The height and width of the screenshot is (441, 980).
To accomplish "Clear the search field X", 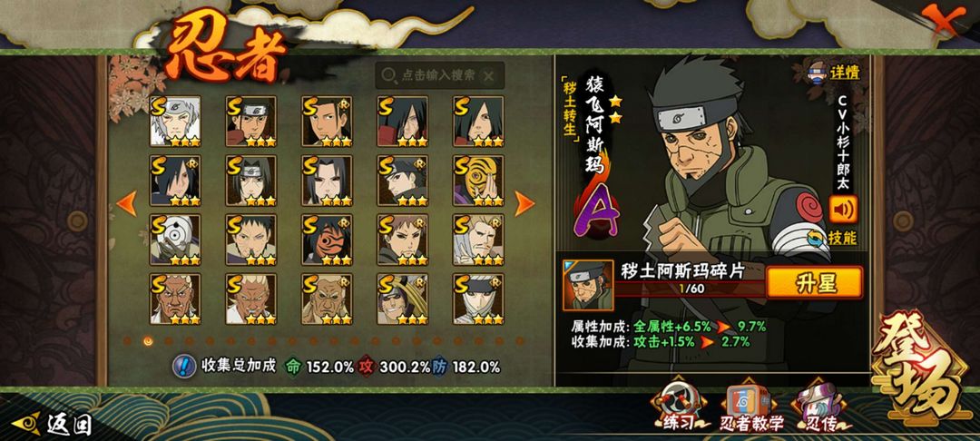I will tap(489, 76).
